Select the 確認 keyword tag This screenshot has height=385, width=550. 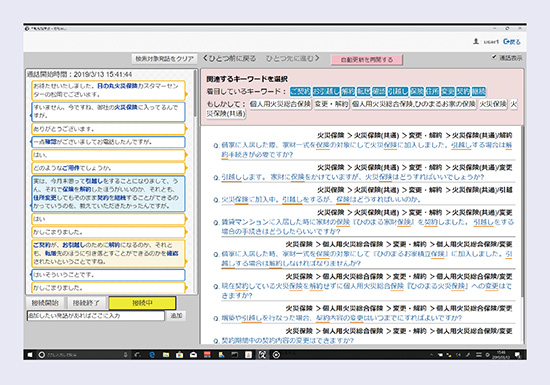pos(379,92)
